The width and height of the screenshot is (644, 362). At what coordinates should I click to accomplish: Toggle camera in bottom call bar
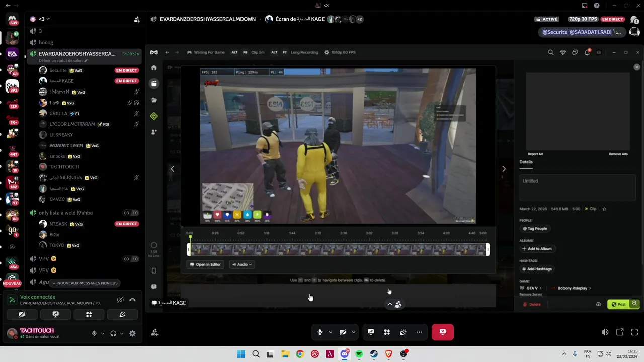(x=343, y=332)
